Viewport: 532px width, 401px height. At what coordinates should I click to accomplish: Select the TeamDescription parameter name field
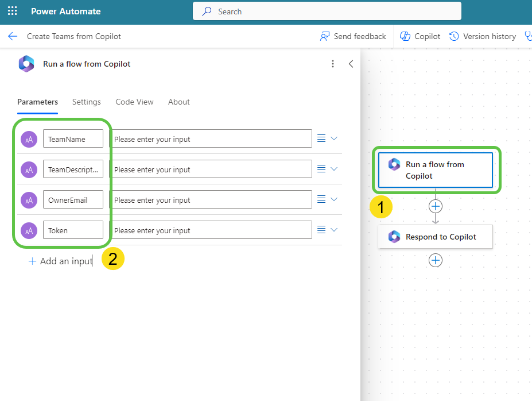(x=73, y=169)
